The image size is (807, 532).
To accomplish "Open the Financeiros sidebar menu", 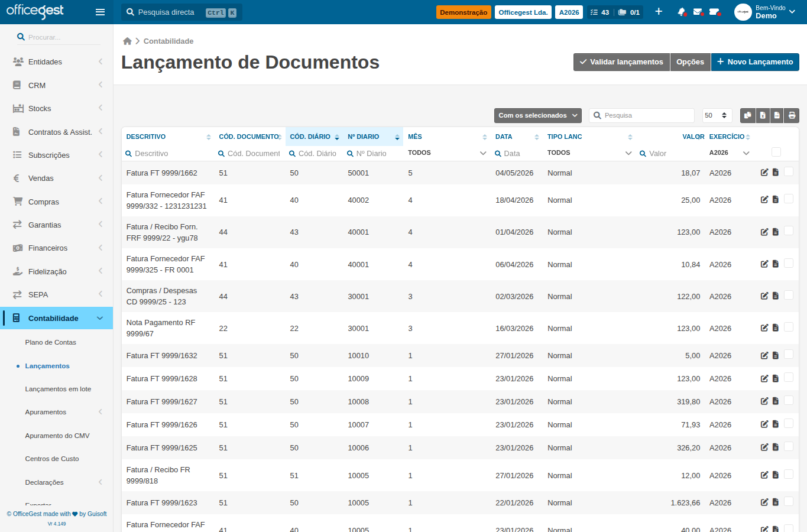I will point(57,248).
